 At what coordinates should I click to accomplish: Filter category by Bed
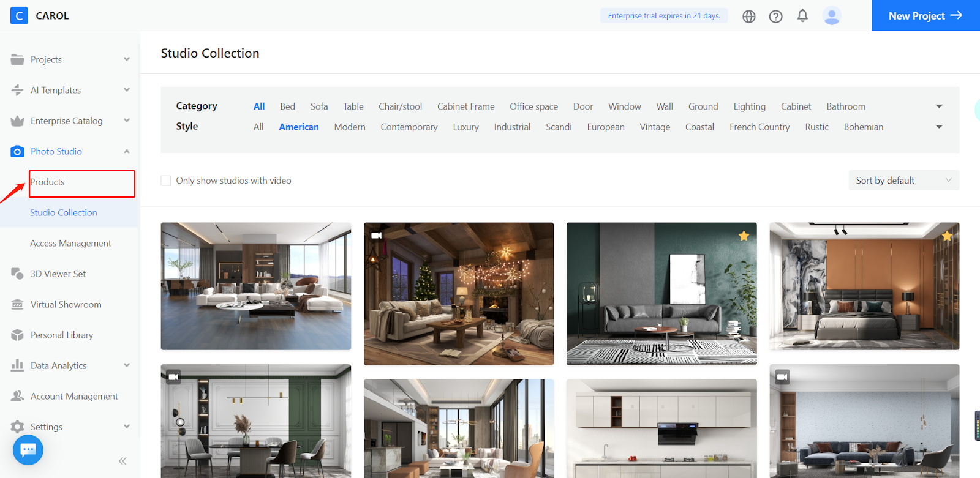click(287, 106)
